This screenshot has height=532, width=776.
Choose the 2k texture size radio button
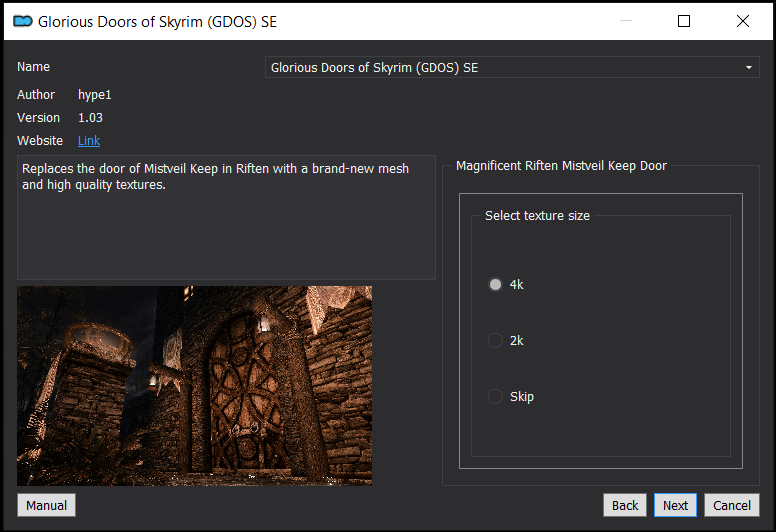click(x=495, y=340)
